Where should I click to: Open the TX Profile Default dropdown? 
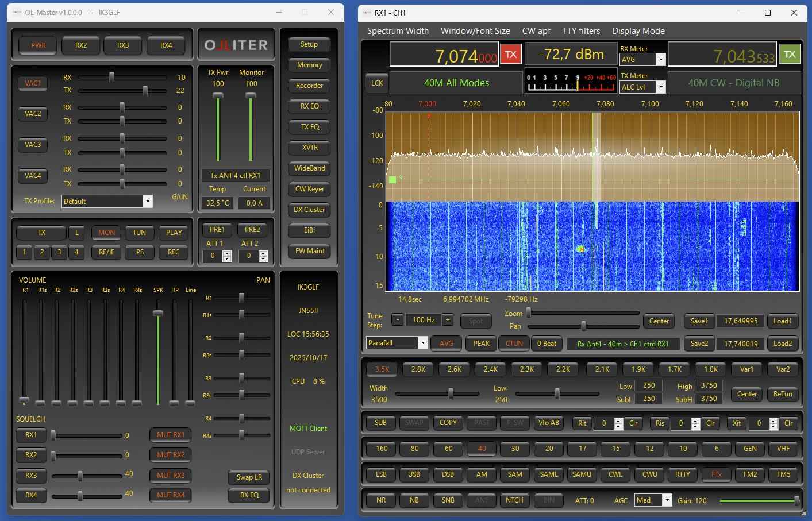pos(148,202)
